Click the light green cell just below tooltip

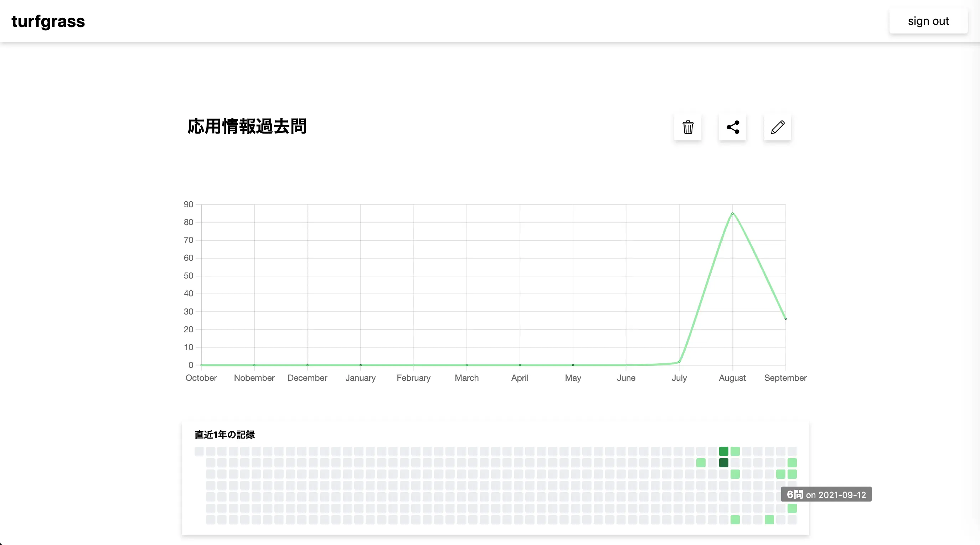click(792, 508)
